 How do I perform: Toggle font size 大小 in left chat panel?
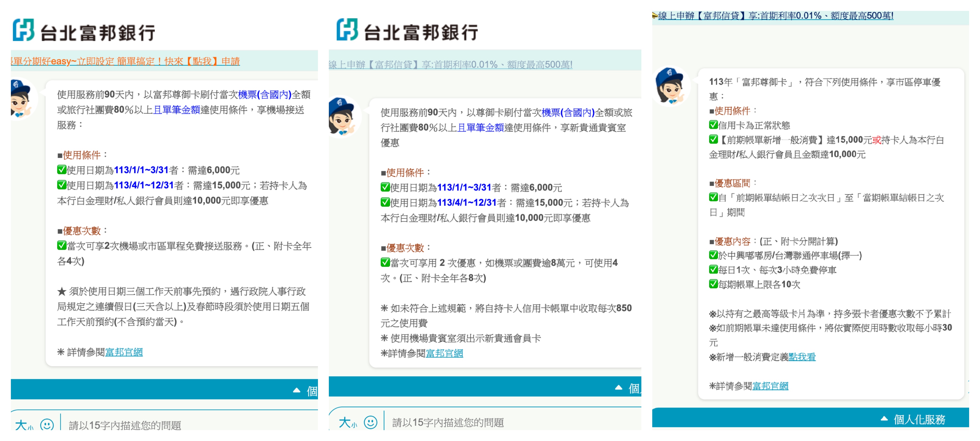(x=24, y=425)
